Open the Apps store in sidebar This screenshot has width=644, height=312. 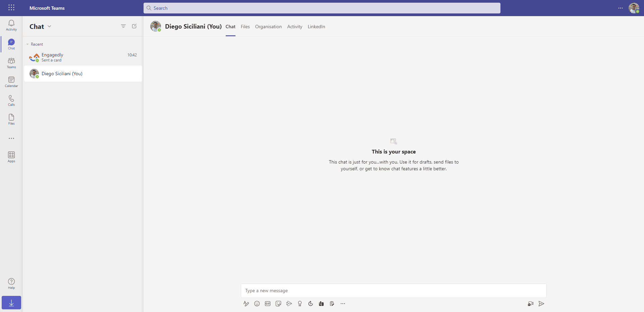[x=11, y=157]
